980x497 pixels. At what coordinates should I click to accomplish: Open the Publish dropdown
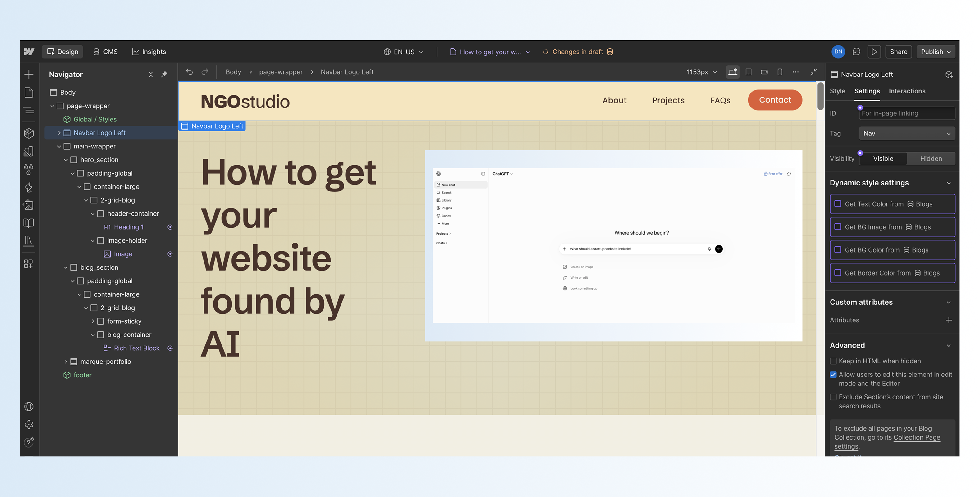(x=936, y=52)
